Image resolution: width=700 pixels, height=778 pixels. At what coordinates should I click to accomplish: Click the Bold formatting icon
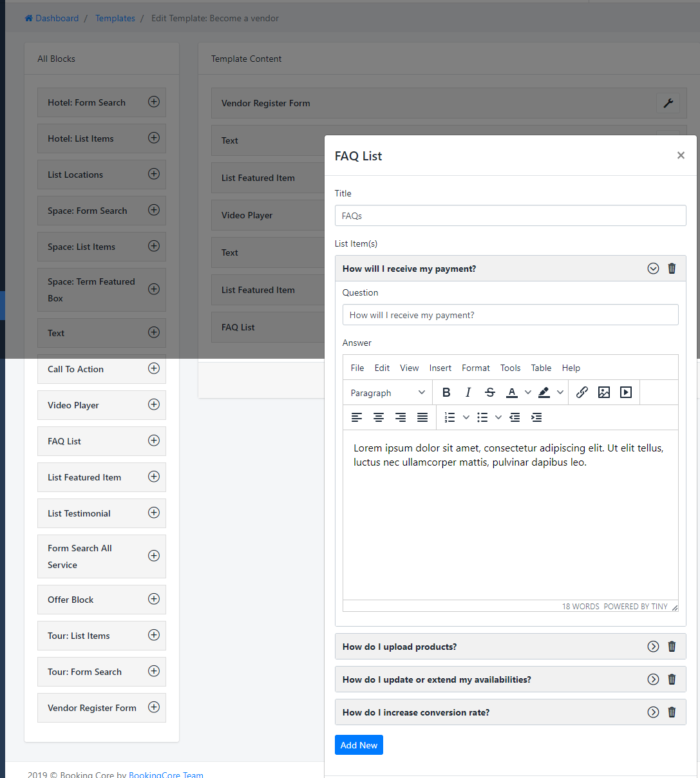(x=446, y=392)
